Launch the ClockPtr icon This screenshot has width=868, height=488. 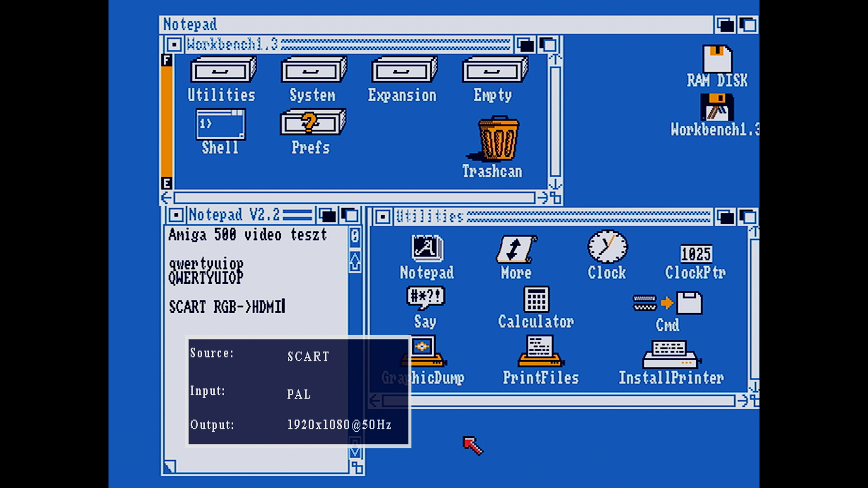pyautogui.click(x=696, y=253)
